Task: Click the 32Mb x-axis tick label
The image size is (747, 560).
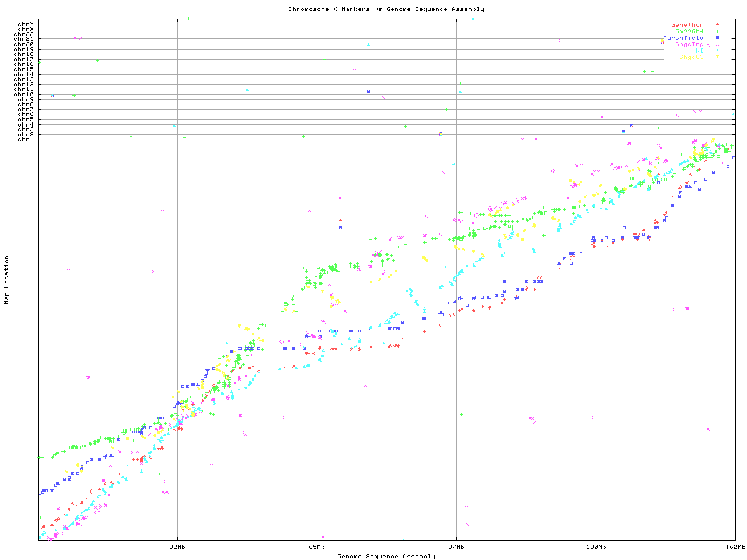Action: [x=177, y=547]
